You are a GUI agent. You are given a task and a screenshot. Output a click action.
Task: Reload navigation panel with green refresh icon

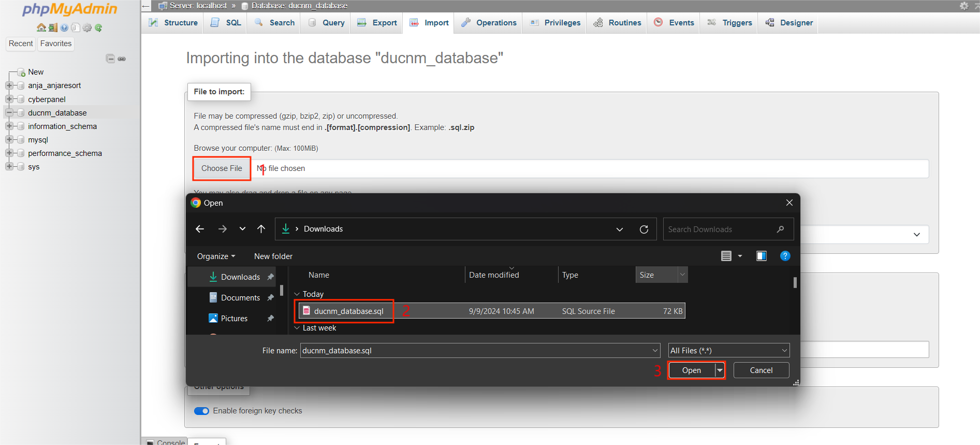pyautogui.click(x=98, y=27)
